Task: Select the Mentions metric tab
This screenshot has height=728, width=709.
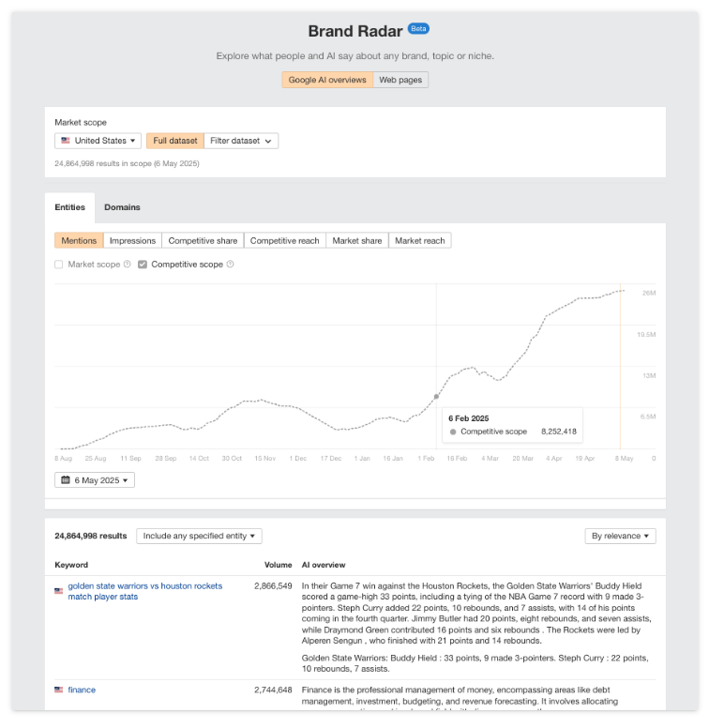Action: (x=79, y=240)
